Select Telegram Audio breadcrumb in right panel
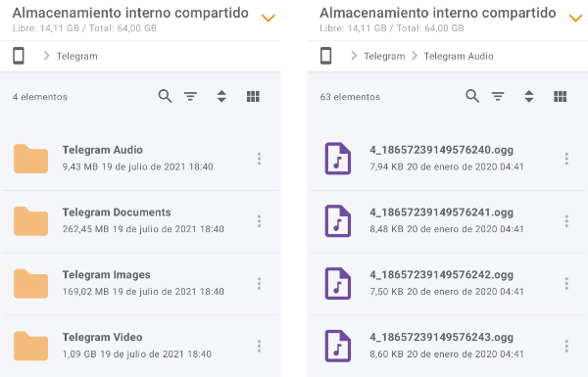This screenshot has width=588, height=377. [x=459, y=56]
